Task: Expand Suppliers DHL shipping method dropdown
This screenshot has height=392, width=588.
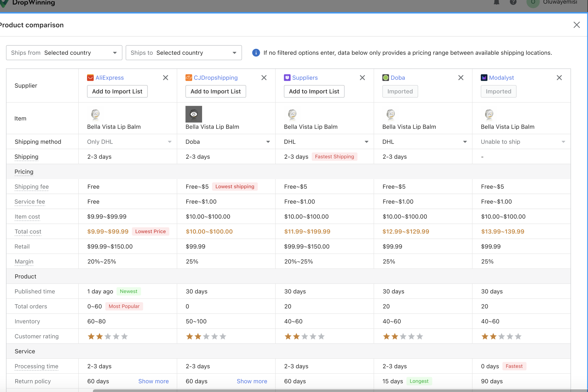Action: (326, 142)
